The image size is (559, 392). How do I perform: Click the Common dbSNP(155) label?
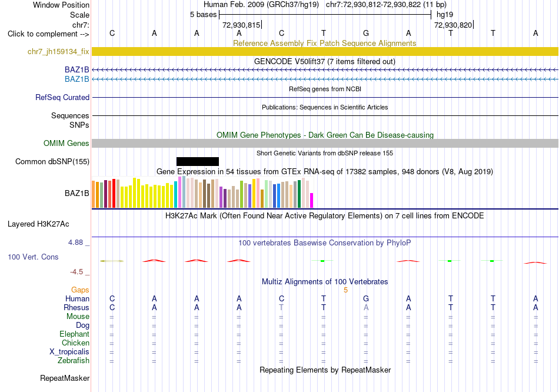pyautogui.click(x=52, y=162)
